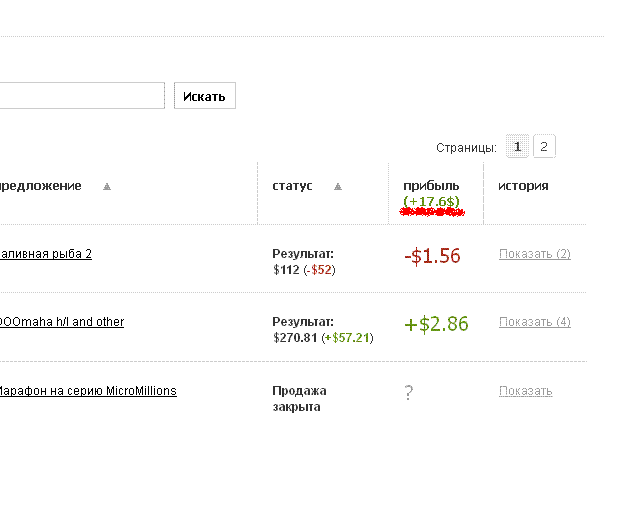This screenshot has height=512, width=640.
Task: Go to page 2 in pagination
Action: tap(543, 147)
